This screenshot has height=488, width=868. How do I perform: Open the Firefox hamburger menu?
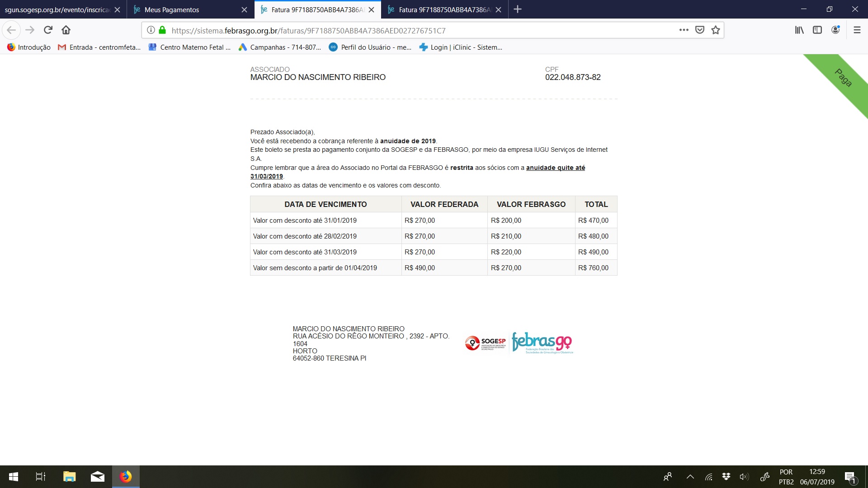(x=857, y=30)
